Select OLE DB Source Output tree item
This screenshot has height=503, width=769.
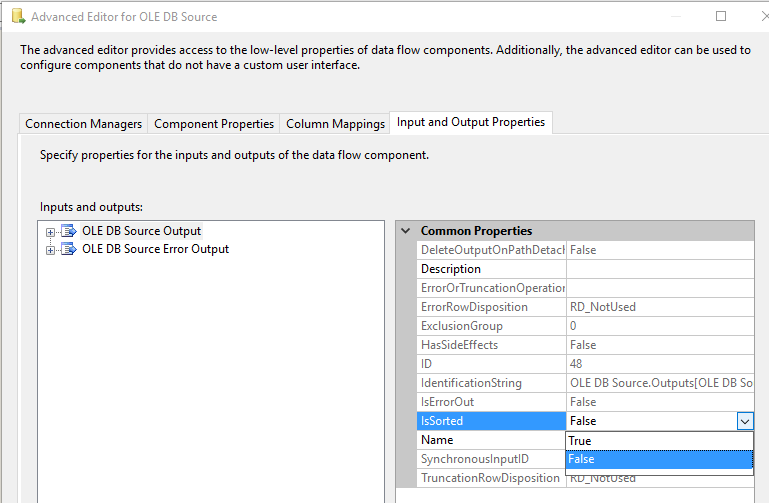(141, 231)
